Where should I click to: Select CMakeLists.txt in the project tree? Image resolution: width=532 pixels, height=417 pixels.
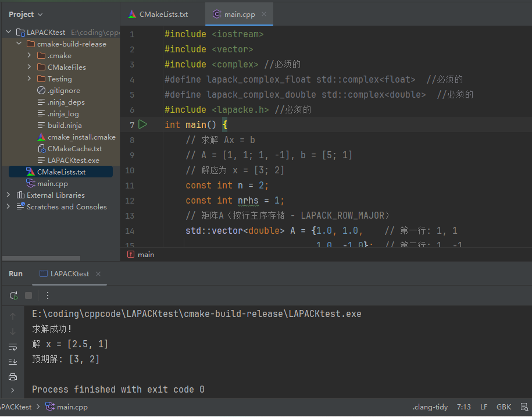click(x=61, y=172)
